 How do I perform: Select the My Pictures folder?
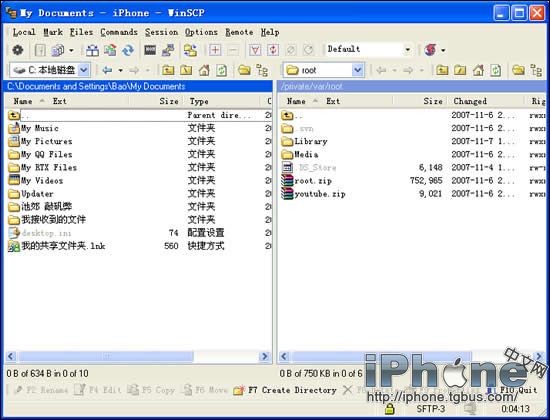pyautogui.click(x=40, y=141)
